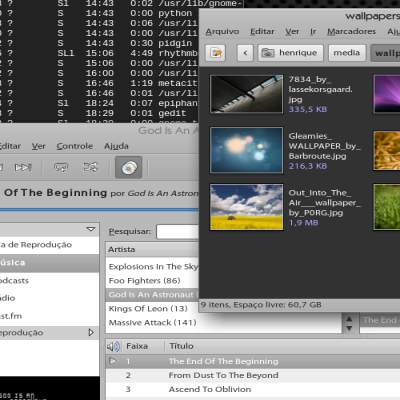Select the purple aurora wallpaper thumbnail
The height and width of the screenshot is (400, 400).
click(387, 94)
